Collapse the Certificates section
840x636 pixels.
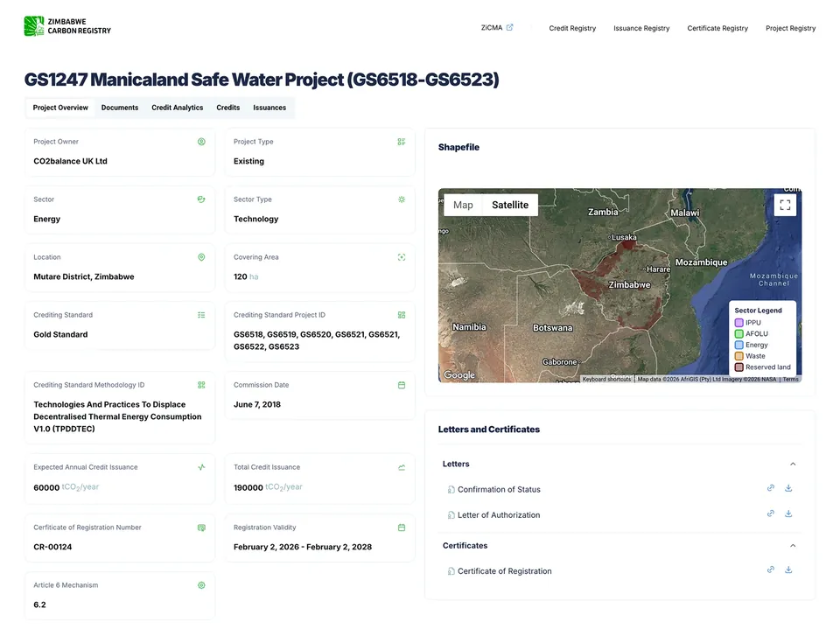click(793, 545)
